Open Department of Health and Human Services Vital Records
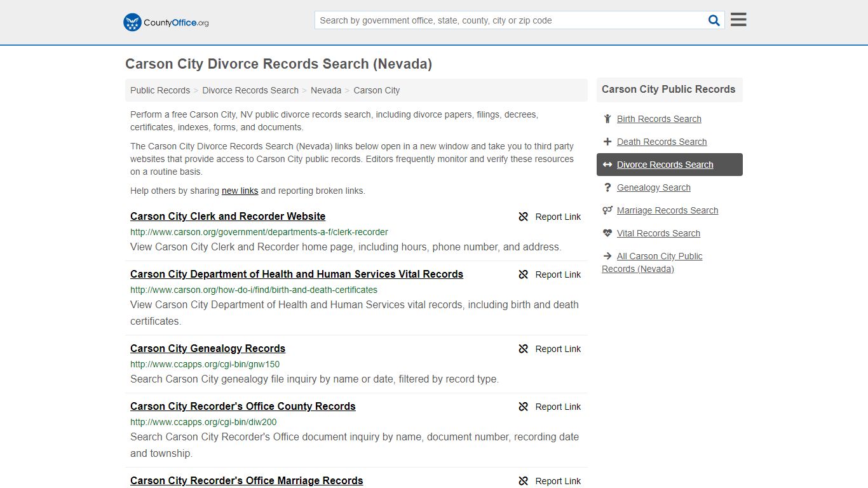 (297, 274)
